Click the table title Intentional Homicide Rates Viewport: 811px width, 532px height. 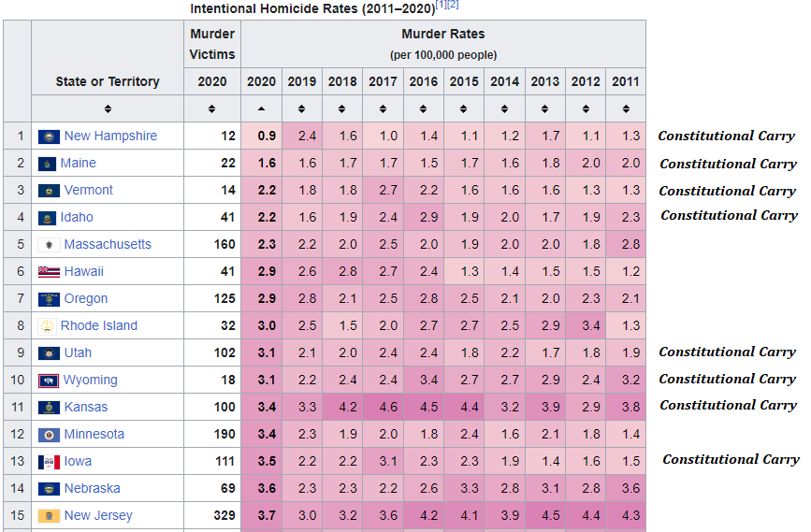pyautogui.click(x=312, y=8)
